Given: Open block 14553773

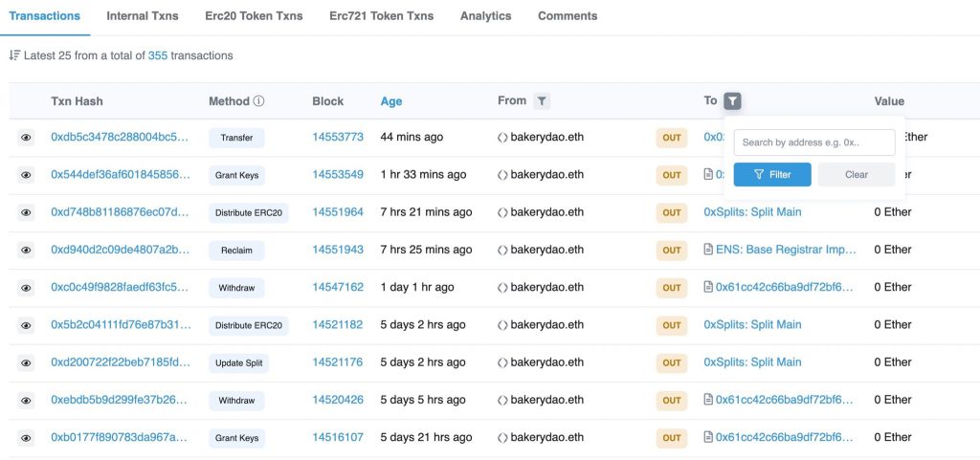Looking at the screenshot, I should coord(338,138).
